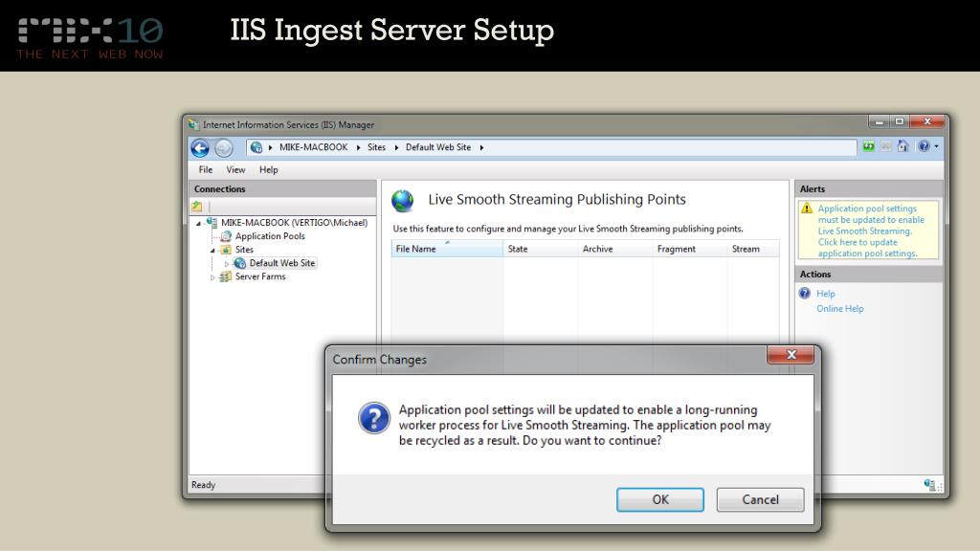Click Help link in Actions pane
This screenshot has height=551, width=980.
(826, 294)
